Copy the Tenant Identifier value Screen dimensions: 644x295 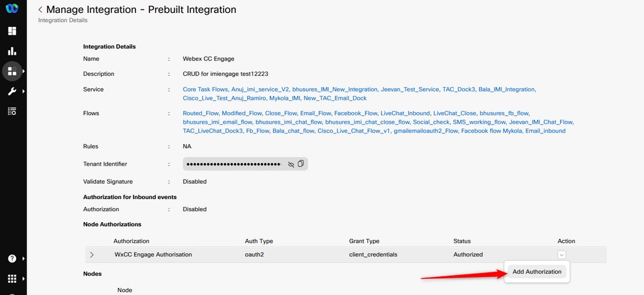tap(300, 164)
